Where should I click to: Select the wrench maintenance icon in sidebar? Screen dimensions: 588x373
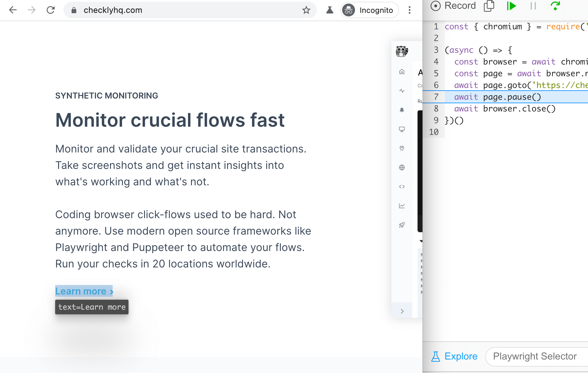tap(402, 148)
